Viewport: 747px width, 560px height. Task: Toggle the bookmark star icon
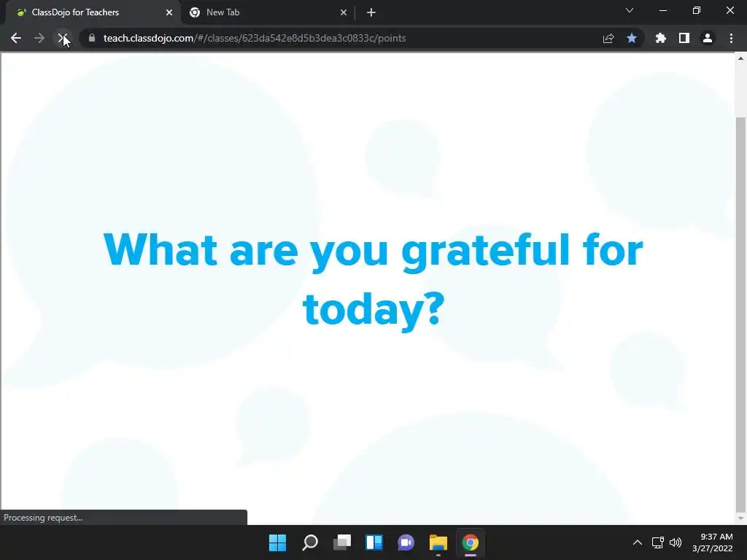632,38
